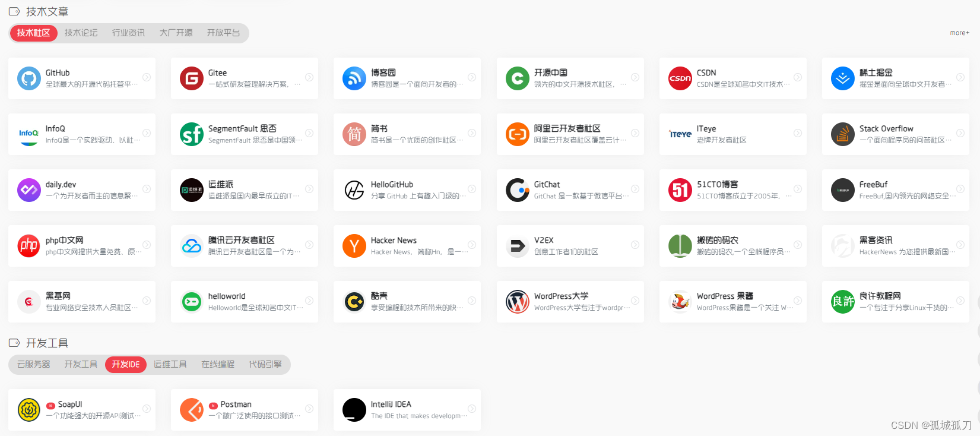The height and width of the screenshot is (436, 980).
Task: Open the 在线编程 tab
Action: [217, 365]
